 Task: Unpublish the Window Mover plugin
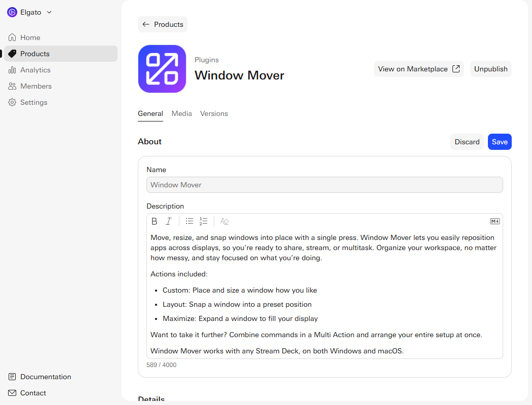tap(490, 69)
